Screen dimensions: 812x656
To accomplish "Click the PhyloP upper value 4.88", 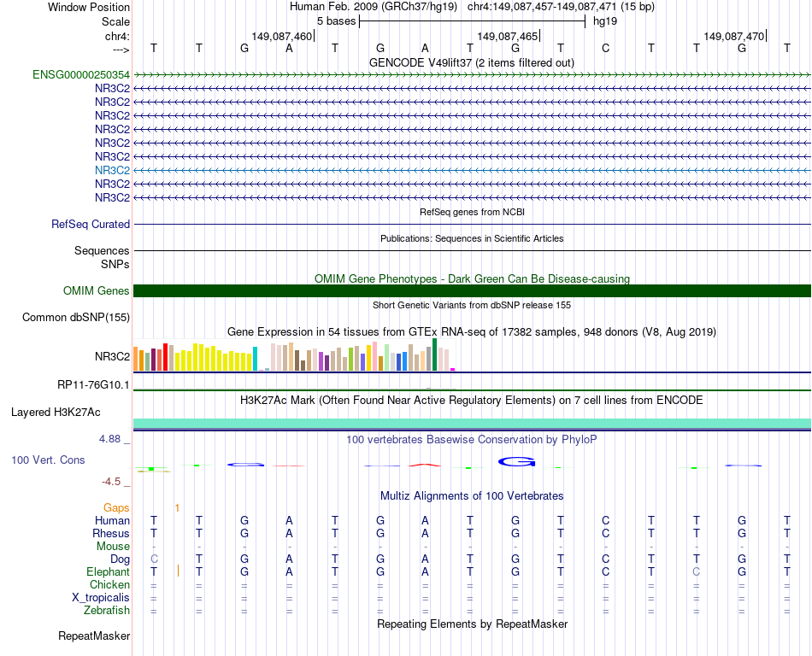I will tap(109, 439).
